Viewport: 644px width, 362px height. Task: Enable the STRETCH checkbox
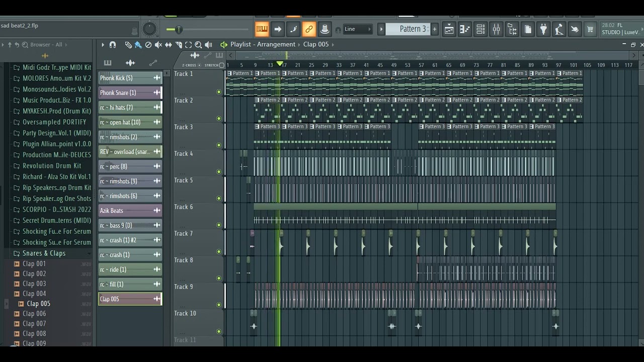[x=221, y=65]
